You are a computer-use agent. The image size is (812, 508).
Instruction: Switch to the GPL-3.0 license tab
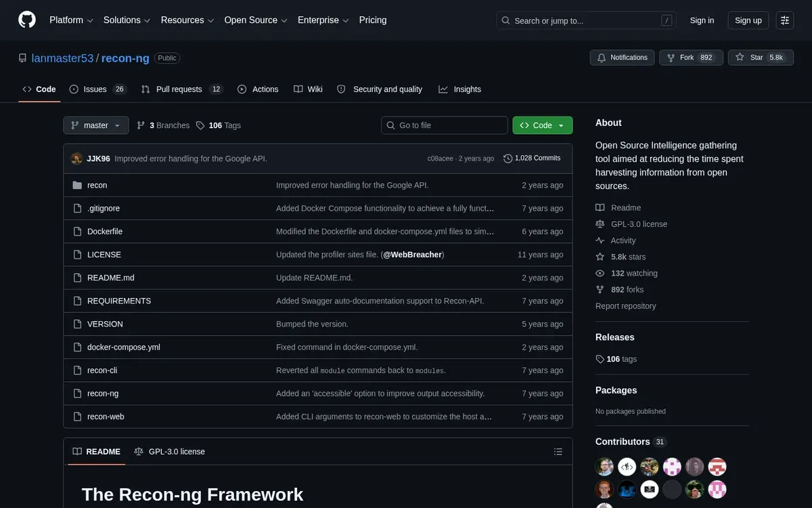tap(170, 452)
